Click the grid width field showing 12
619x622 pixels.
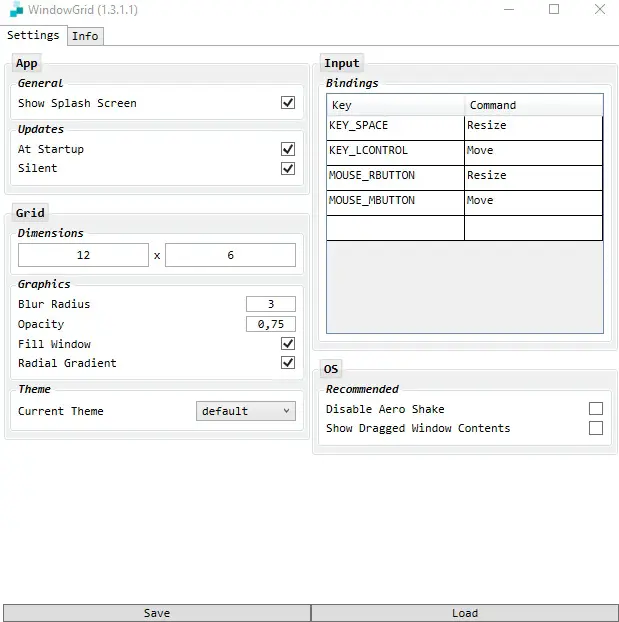tap(83, 255)
